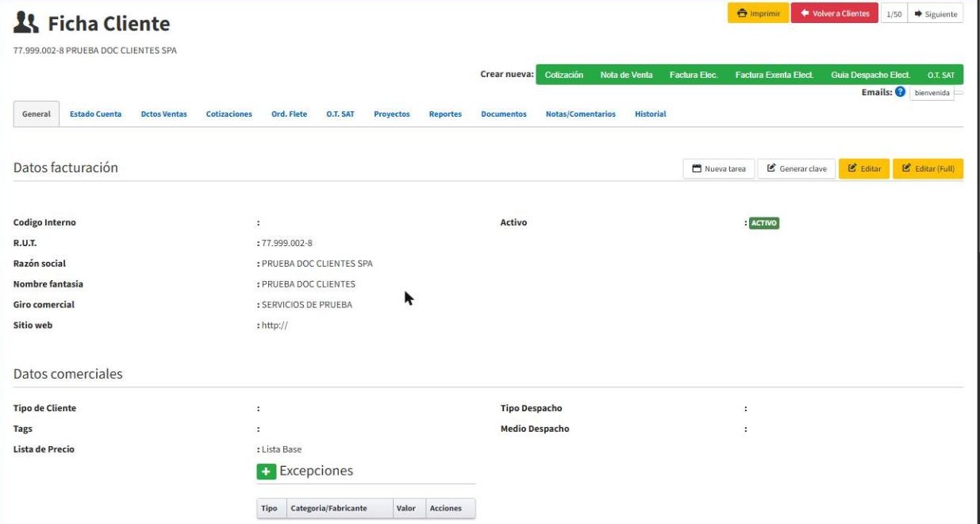
Task: Go to next client with Siguiente
Action: point(936,13)
